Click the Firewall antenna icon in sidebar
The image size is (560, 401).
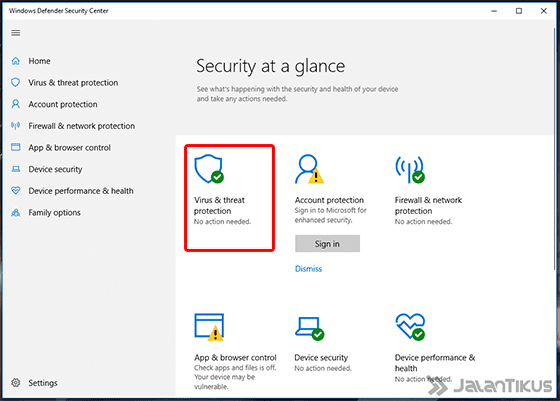(x=15, y=126)
